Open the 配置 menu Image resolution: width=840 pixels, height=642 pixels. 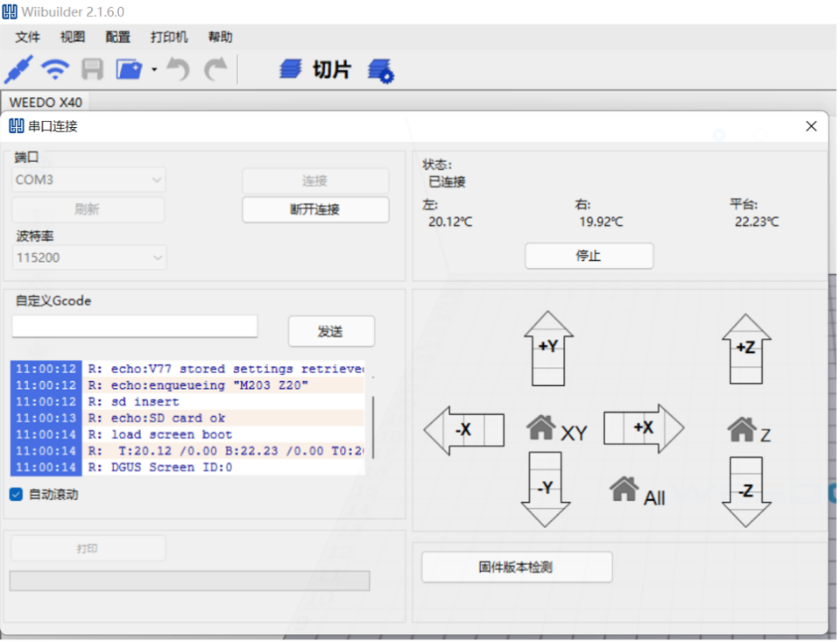coord(117,37)
